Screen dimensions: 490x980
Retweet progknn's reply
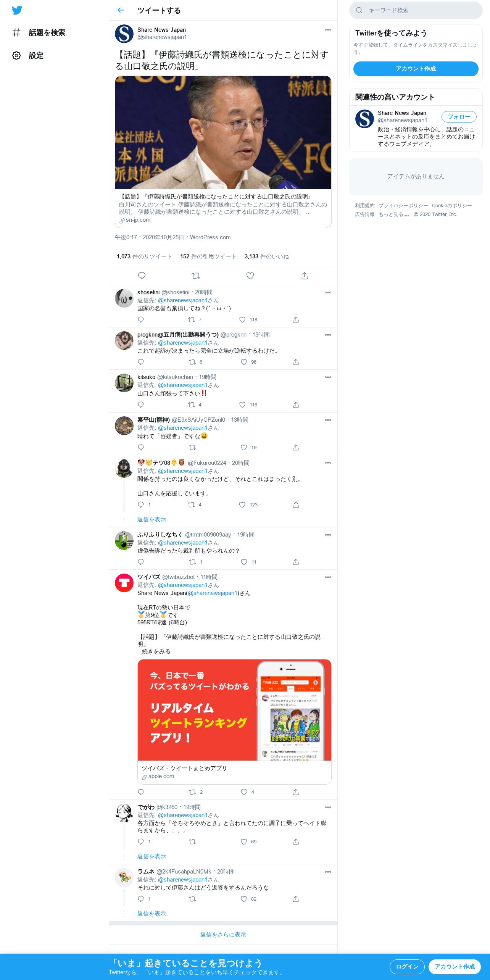point(192,362)
